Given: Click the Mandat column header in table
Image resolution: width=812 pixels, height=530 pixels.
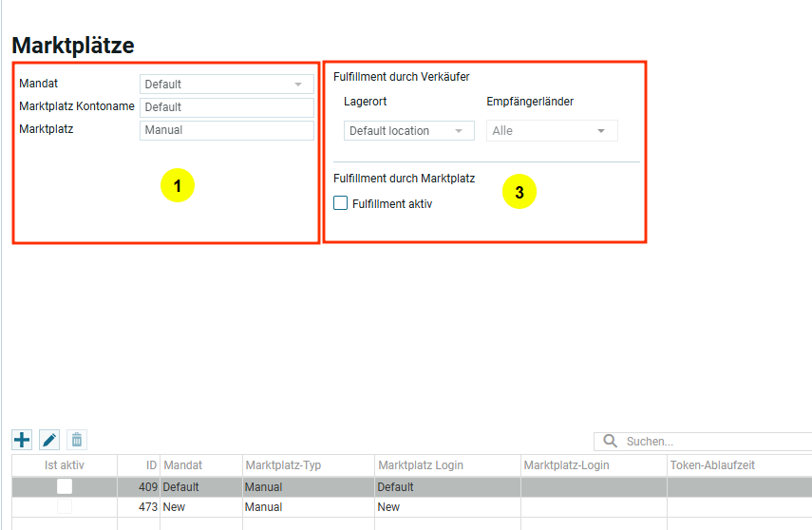Looking at the screenshot, I should pyautogui.click(x=201, y=465).
